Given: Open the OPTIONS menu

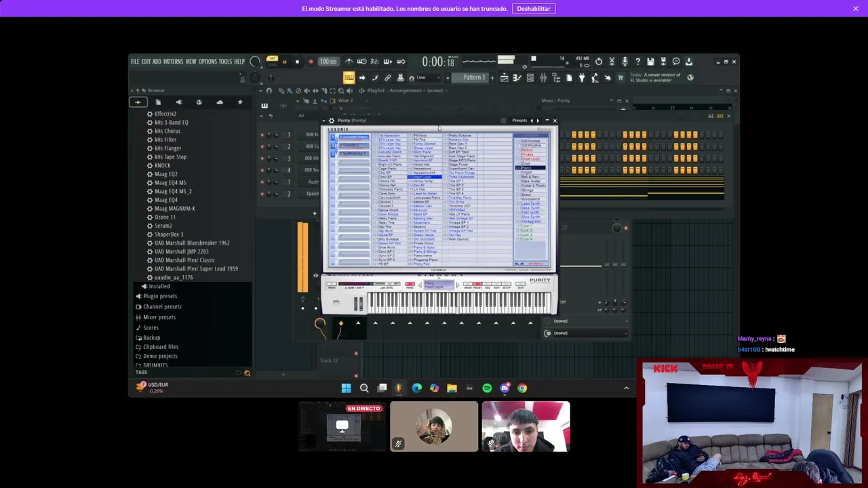Looking at the screenshot, I should point(208,62).
